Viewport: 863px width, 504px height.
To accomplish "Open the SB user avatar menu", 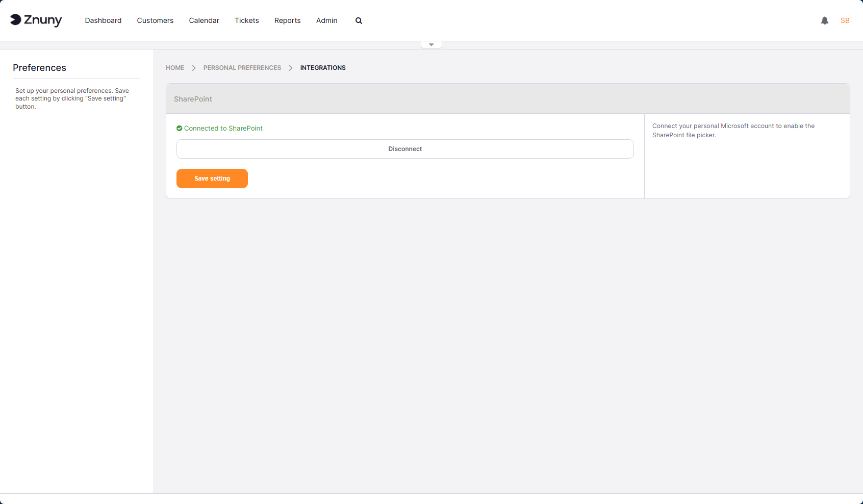I will [845, 20].
